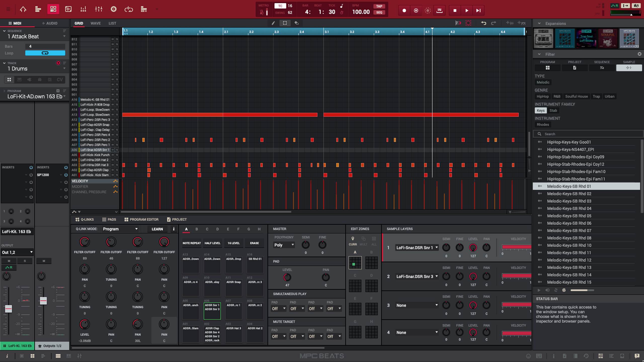Image resolution: width=644 pixels, height=362 pixels.
Task: Select the Pencil tool above the grid
Action: 273,23
